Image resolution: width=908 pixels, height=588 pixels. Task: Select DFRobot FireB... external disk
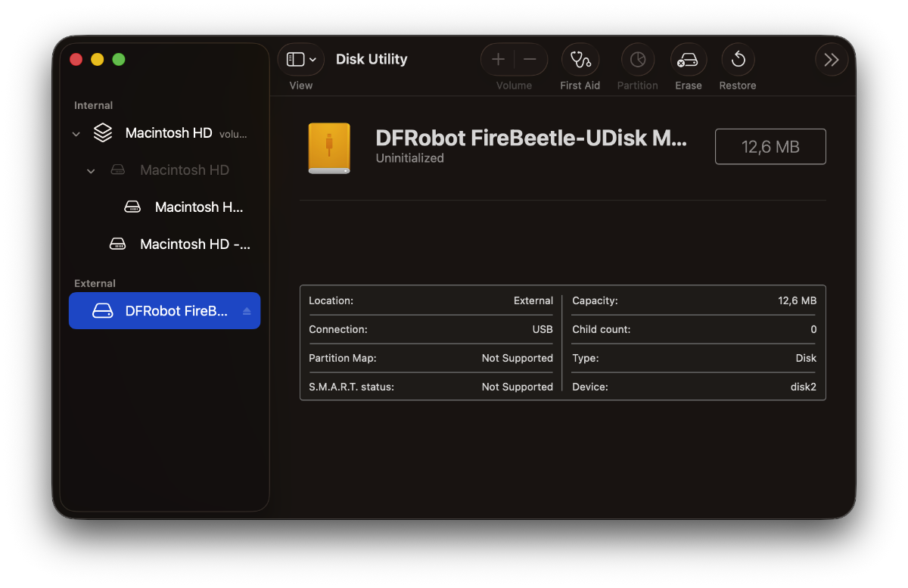pyautogui.click(x=164, y=311)
